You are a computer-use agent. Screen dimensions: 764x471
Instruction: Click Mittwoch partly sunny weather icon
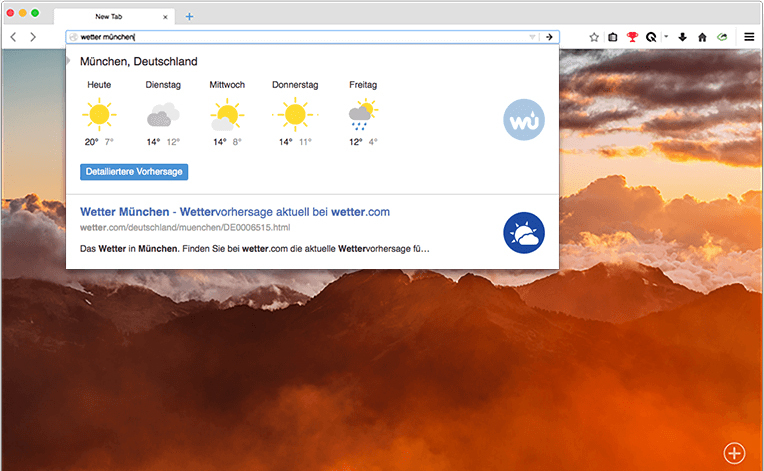(x=227, y=114)
